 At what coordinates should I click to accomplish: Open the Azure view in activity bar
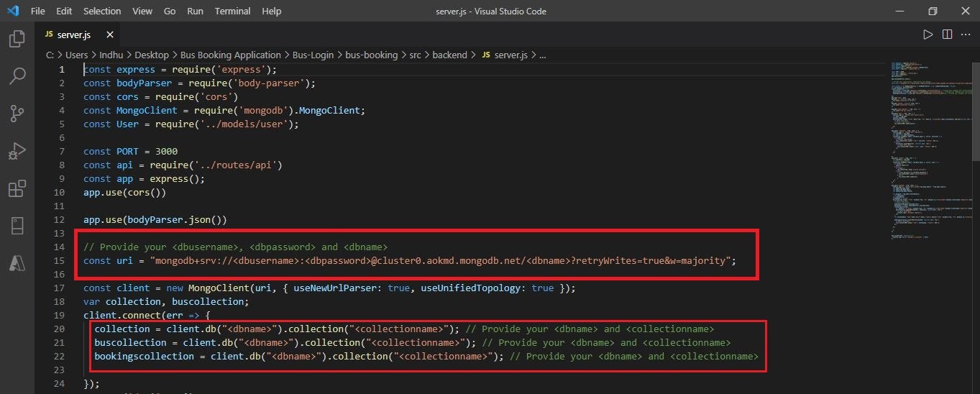[x=17, y=263]
